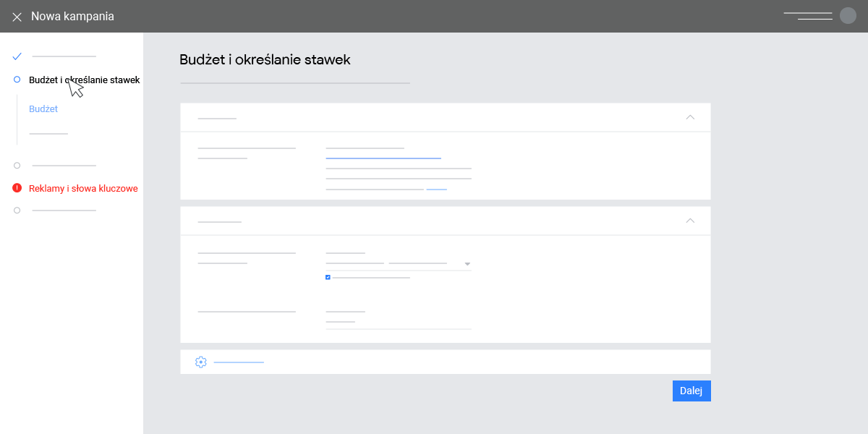Select the empty circle step below Budżet

coord(17,166)
